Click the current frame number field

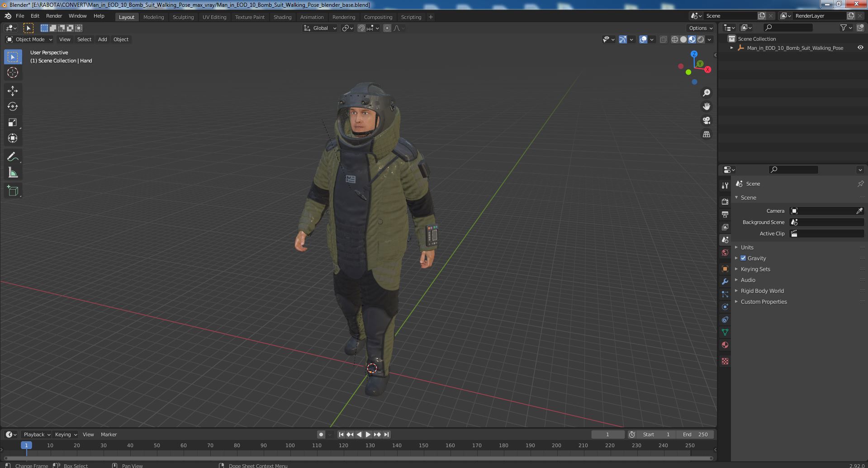607,435
